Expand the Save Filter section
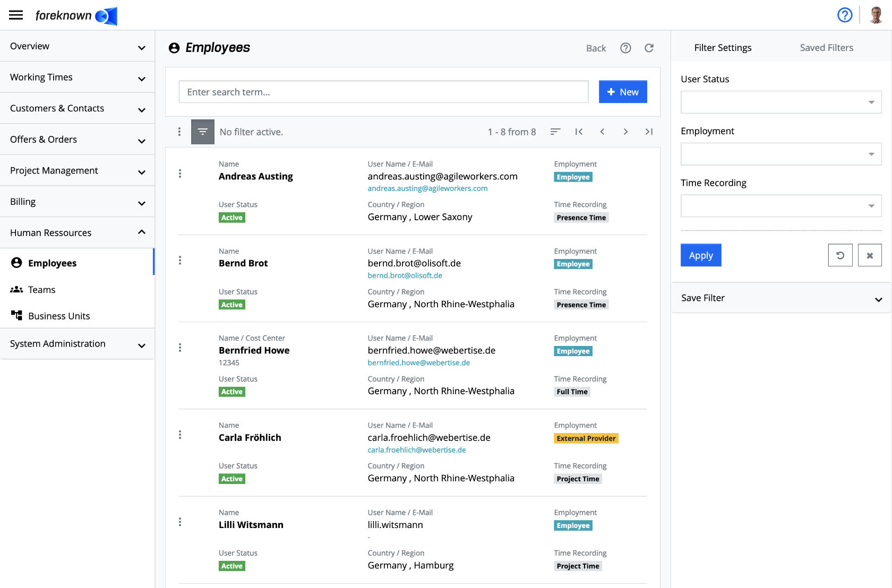 [780, 298]
